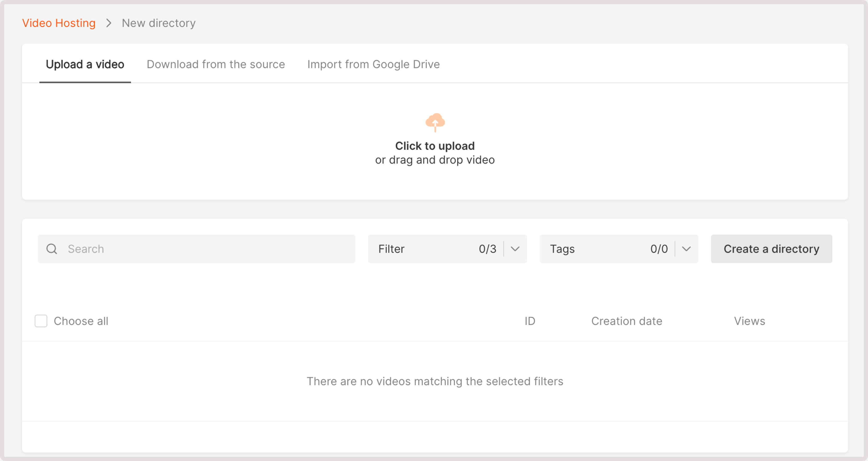Click the Create a directory button
Image resolution: width=868 pixels, height=461 pixels.
[771, 249]
